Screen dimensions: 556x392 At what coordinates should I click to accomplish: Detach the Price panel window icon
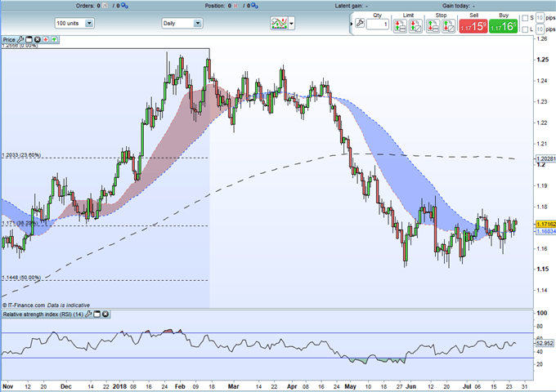29,40
